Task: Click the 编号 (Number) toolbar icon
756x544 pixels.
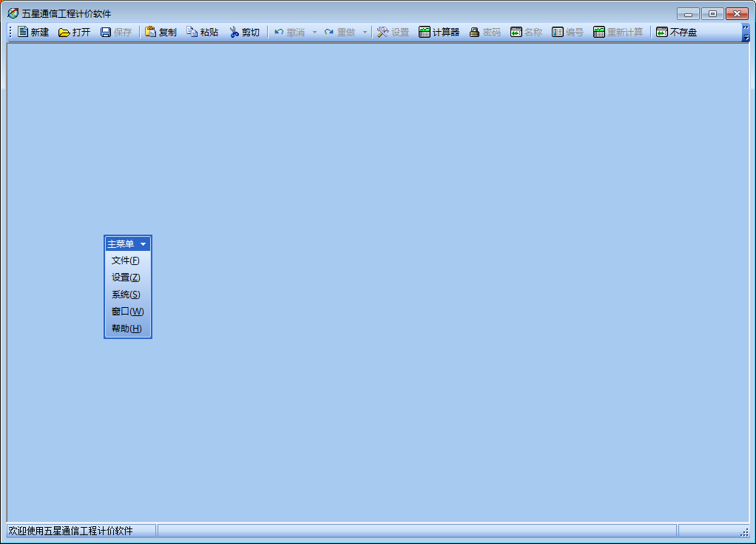Action: coord(557,32)
